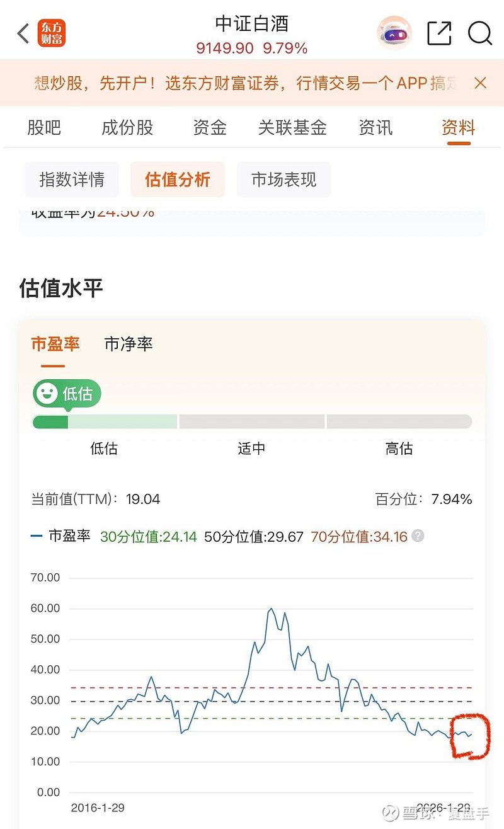Tap the share icon
Screen dimensions: 504x829
click(x=439, y=33)
